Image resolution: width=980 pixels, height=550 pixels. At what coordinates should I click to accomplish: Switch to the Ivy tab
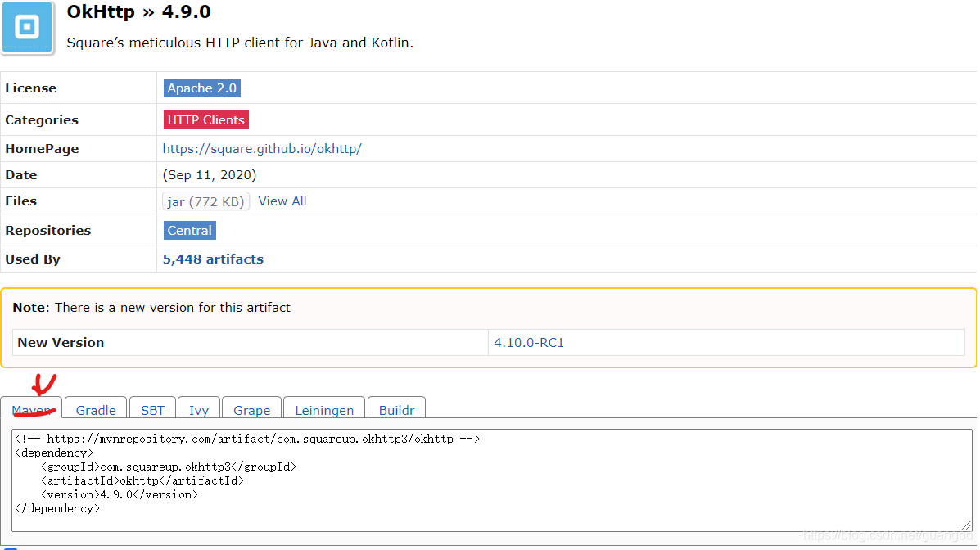coord(199,408)
